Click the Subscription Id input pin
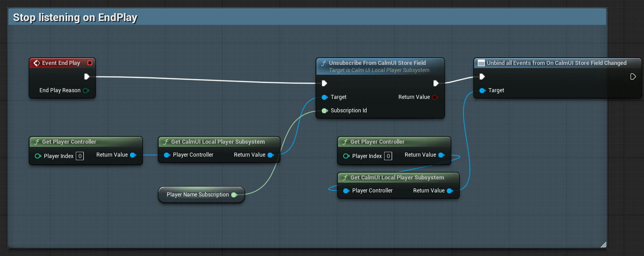The width and height of the screenshot is (644, 256). [x=324, y=111]
